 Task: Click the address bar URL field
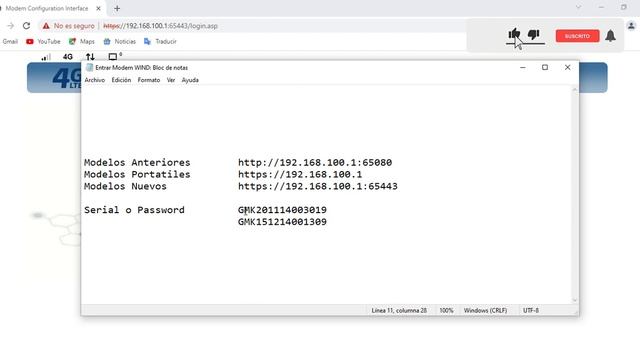161,26
